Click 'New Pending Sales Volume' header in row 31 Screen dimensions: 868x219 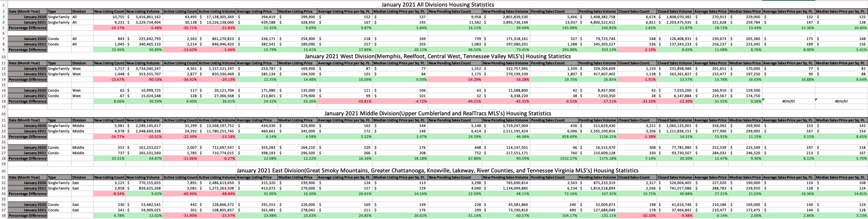point(506,178)
